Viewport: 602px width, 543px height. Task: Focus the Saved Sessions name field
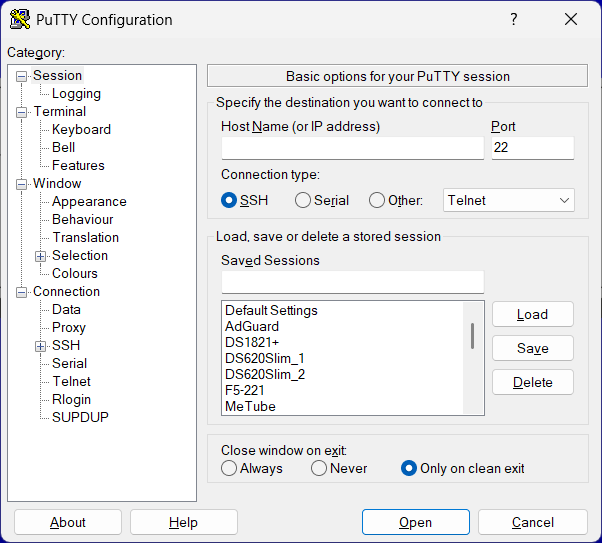tap(352, 282)
